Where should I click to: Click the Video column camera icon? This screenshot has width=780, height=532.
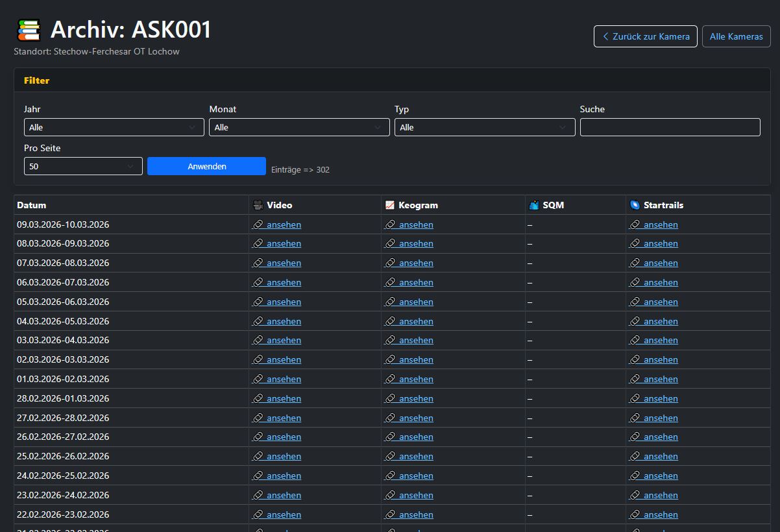coord(258,205)
